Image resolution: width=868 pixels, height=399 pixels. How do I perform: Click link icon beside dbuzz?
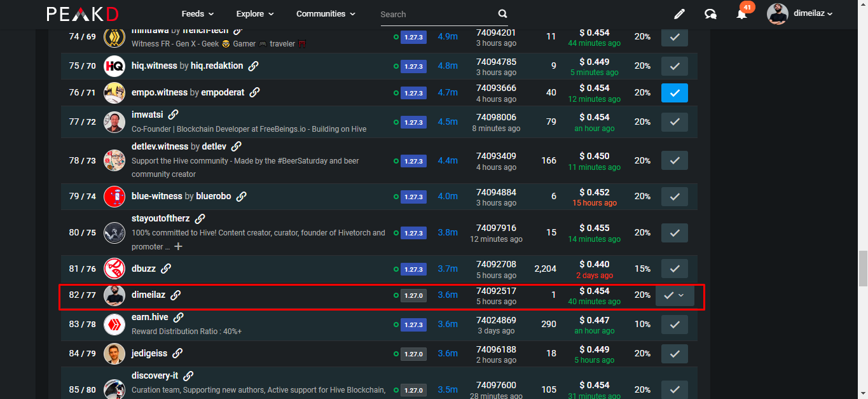click(166, 269)
